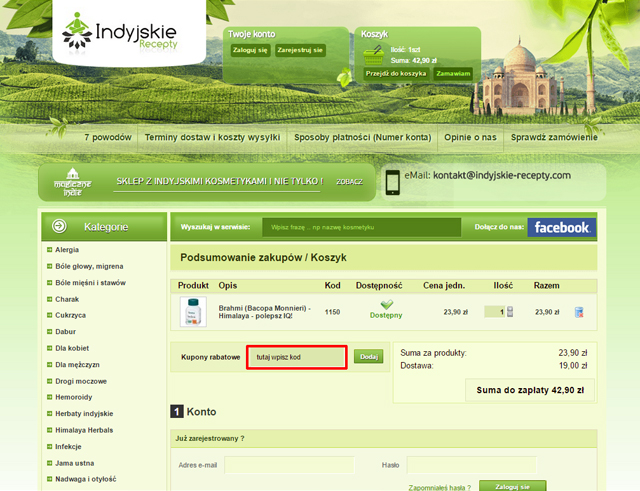Select Jama ustna category

coord(74,463)
